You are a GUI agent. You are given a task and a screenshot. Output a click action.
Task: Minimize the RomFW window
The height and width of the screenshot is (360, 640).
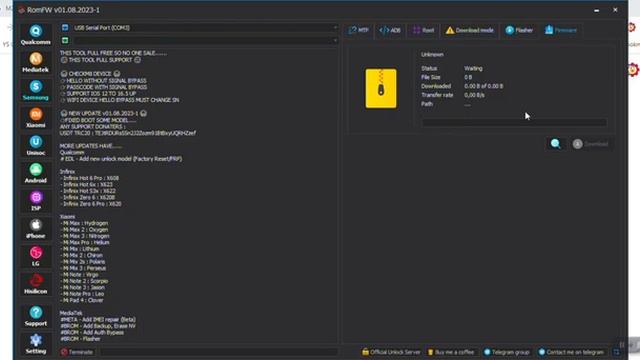(597, 10)
